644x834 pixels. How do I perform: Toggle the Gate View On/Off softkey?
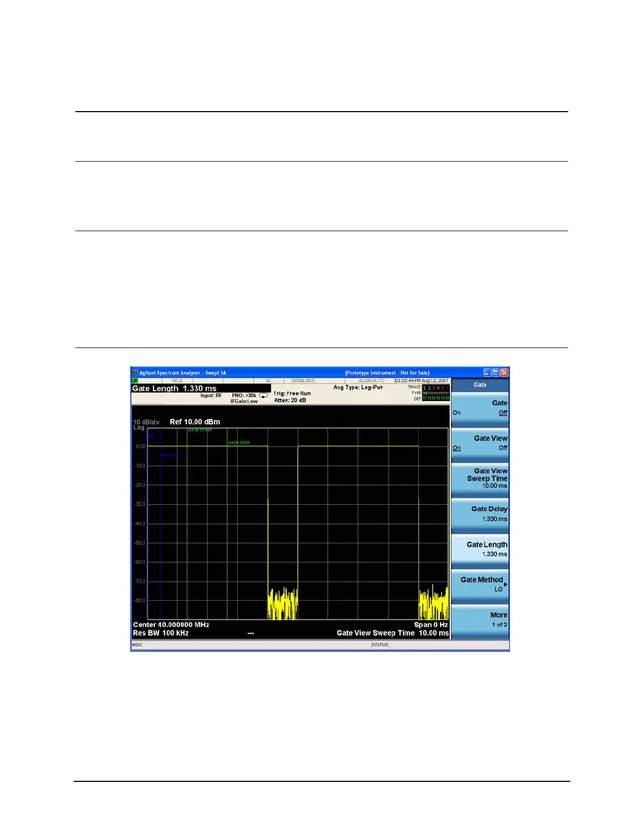[x=480, y=443]
